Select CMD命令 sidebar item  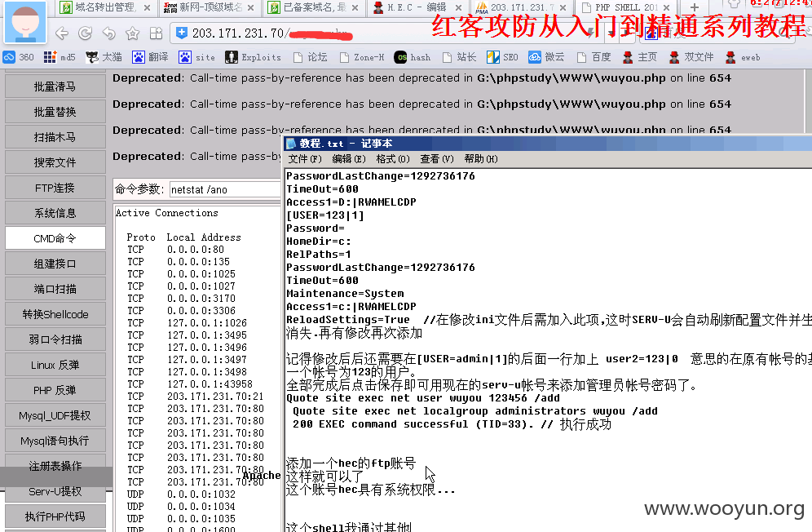pyautogui.click(x=55, y=238)
